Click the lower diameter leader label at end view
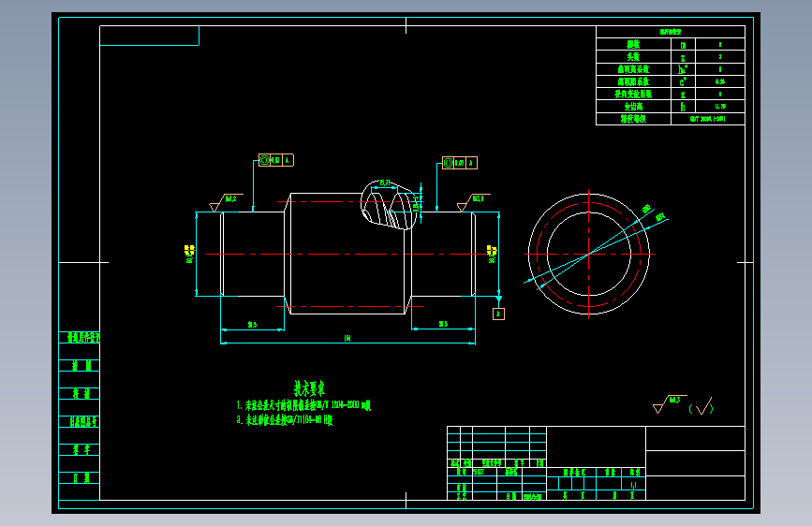Viewport: 812px width, 526px height. [660, 217]
